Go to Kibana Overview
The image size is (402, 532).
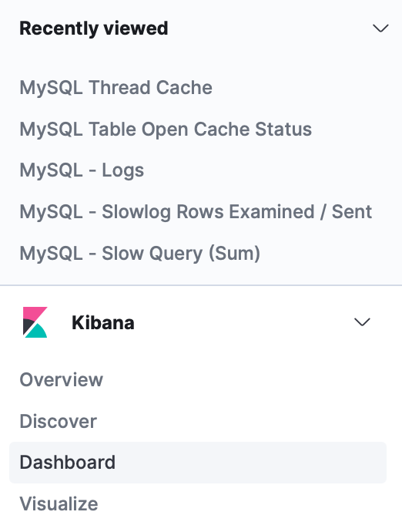pos(62,379)
